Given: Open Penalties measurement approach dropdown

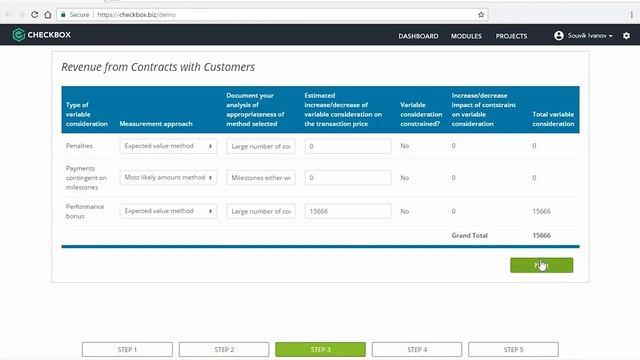Looking at the screenshot, I should coord(168,146).
